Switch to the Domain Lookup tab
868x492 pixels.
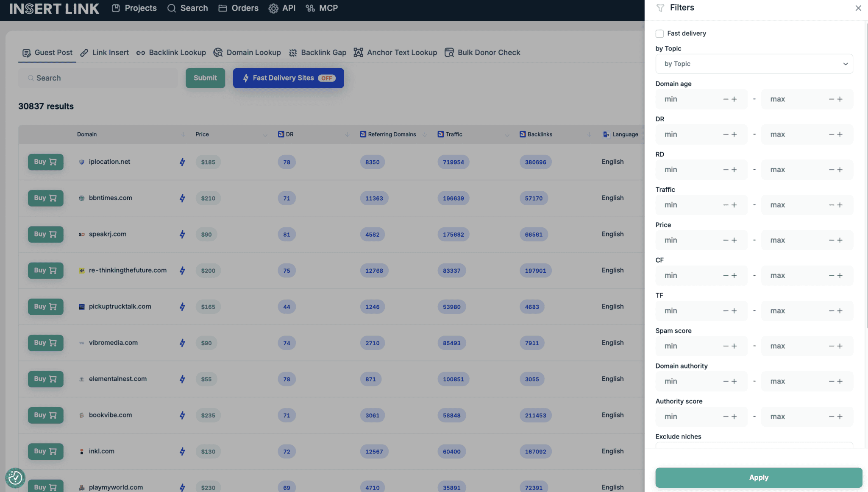tap(247, 53)
